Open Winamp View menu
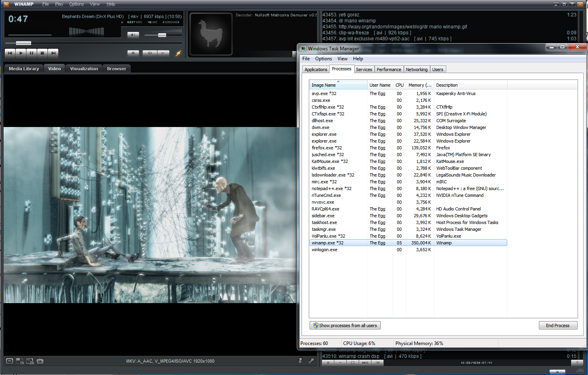 point(95,4)
